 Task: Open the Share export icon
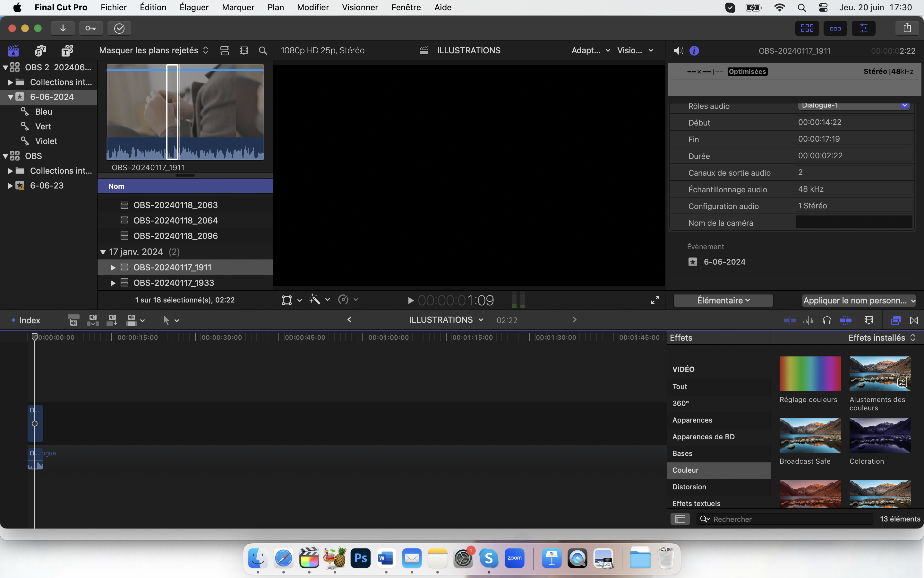907,28
